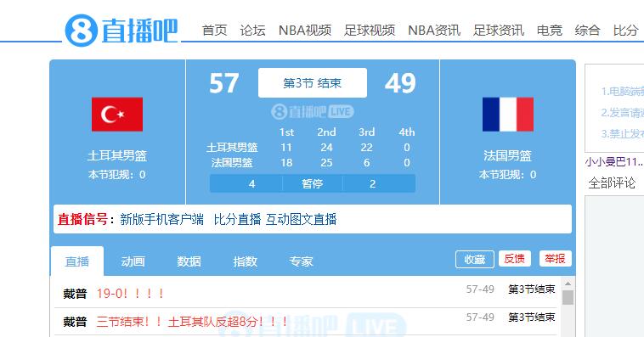Click 法国男篮 row label in score table
Screen dimensions: 644x337
pos(232,162)
